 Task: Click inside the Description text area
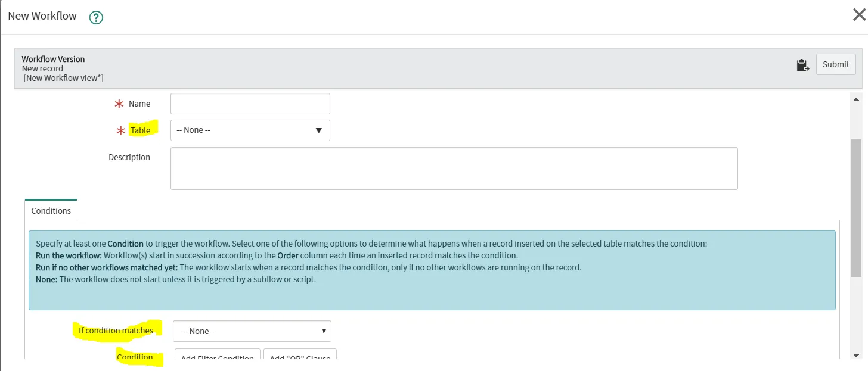[454, 169]
